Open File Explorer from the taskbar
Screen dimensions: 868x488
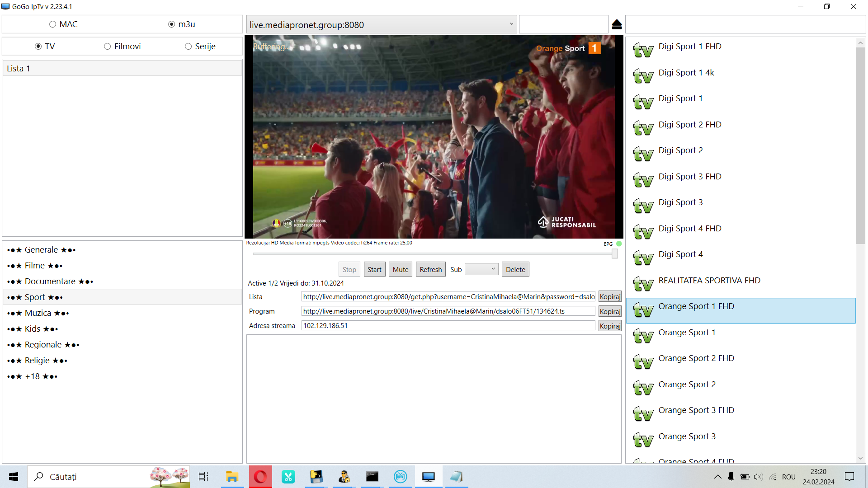click(232, 477)
